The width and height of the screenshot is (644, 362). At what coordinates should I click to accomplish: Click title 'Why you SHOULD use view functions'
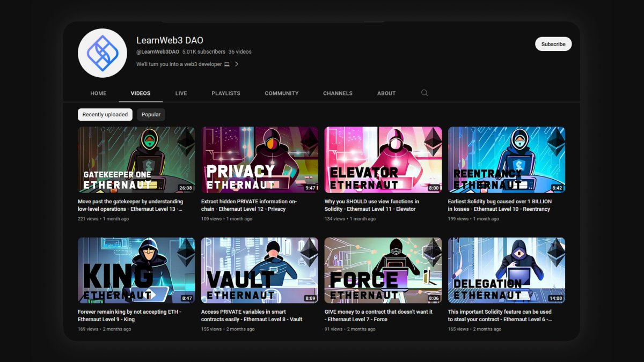[x=372, y=205]
